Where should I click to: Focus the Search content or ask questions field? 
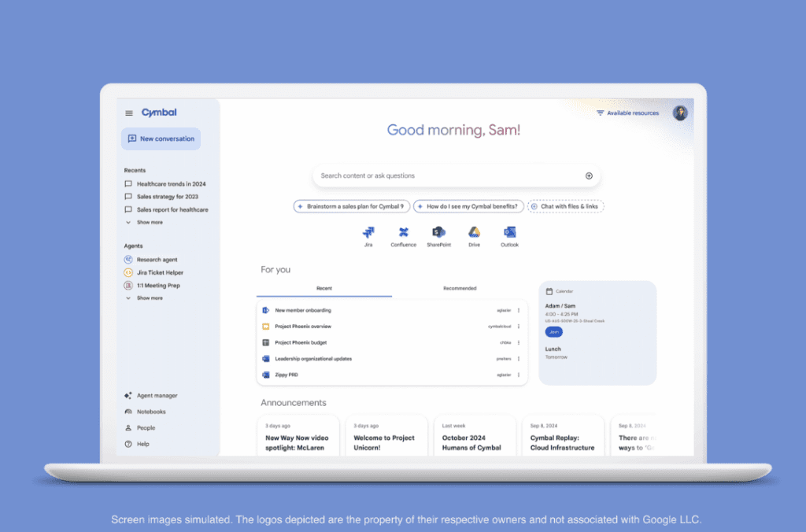pyautogui.click(x=449, y=175)
